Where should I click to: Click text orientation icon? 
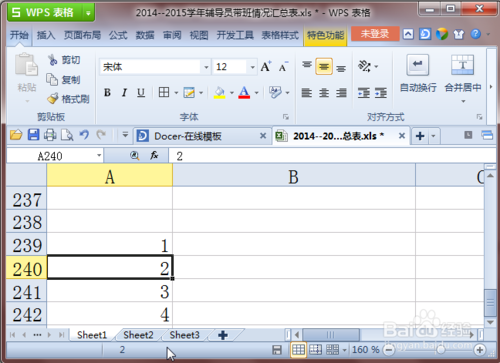(364, 66)
